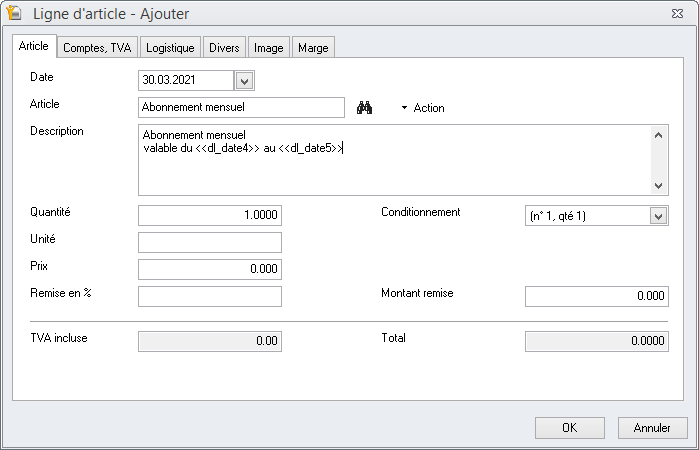The height and width of the screenshot is (450, 699).
Task: Go to the Image tab
Action: pos(268,48)
